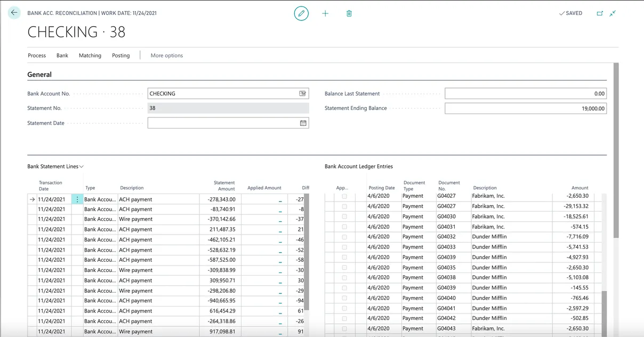The image size is (644, 337).
Task: Check applied box for G04031 entry
Action: [x=344, y=227]
